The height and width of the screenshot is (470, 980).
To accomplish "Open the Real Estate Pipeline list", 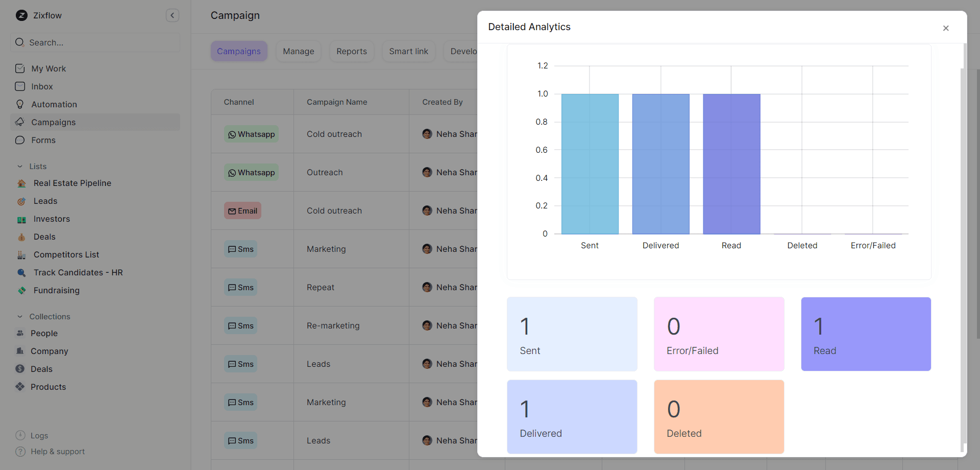I will pyautogui.click(x=72, y=183).
